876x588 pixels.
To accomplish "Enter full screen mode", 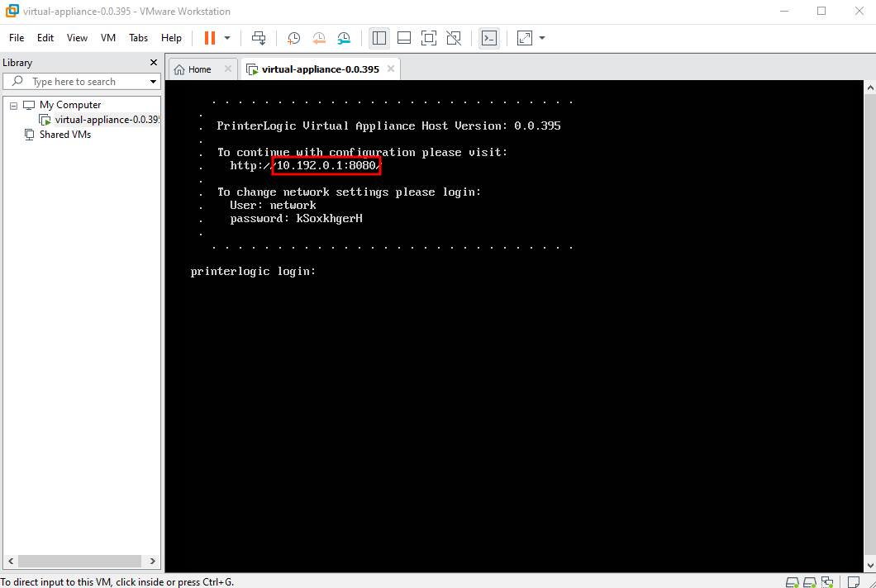I will point(428,37).
